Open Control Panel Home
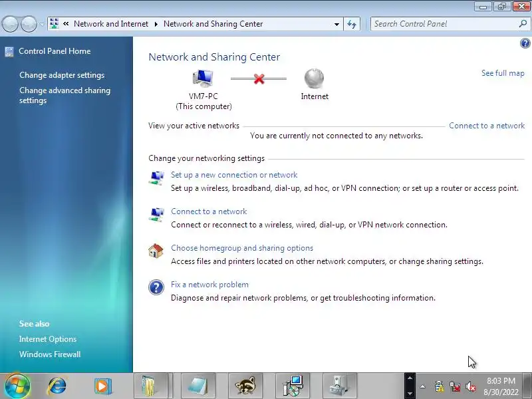532x399 pixels. tap(55, 51)
